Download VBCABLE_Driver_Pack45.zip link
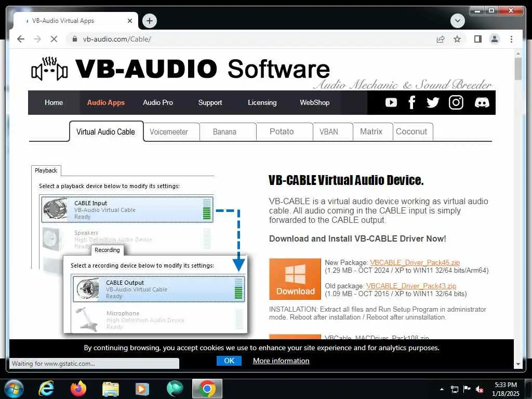The width and height of the screenshot is (532, 399). pos(415,262)
